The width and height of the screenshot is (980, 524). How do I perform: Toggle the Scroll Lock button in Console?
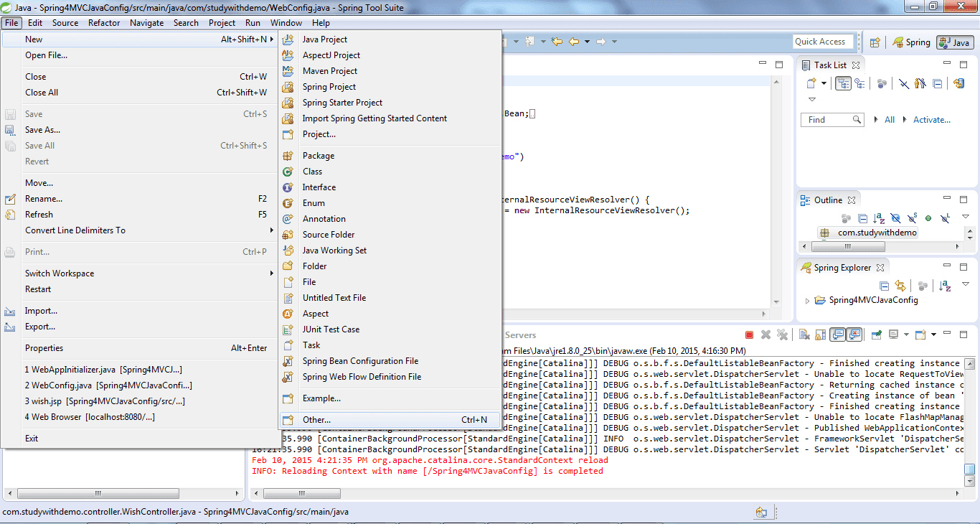coord(821,334)
